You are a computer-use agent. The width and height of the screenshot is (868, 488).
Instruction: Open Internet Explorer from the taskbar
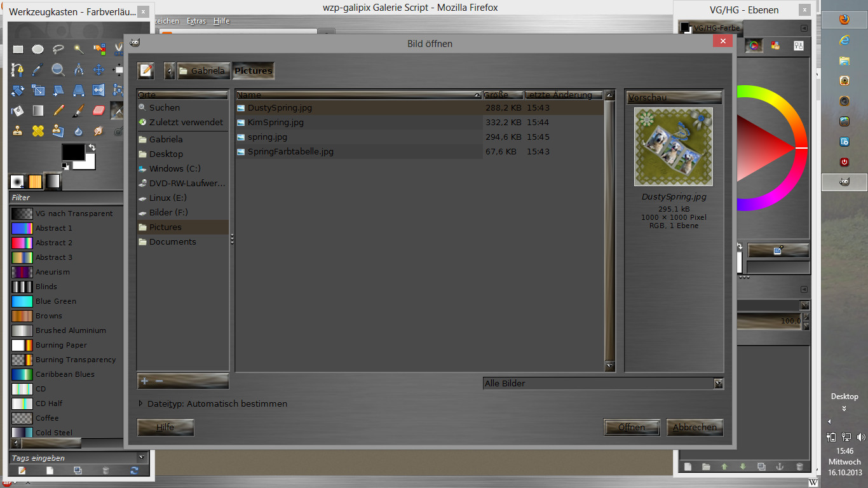pos(844,40)
